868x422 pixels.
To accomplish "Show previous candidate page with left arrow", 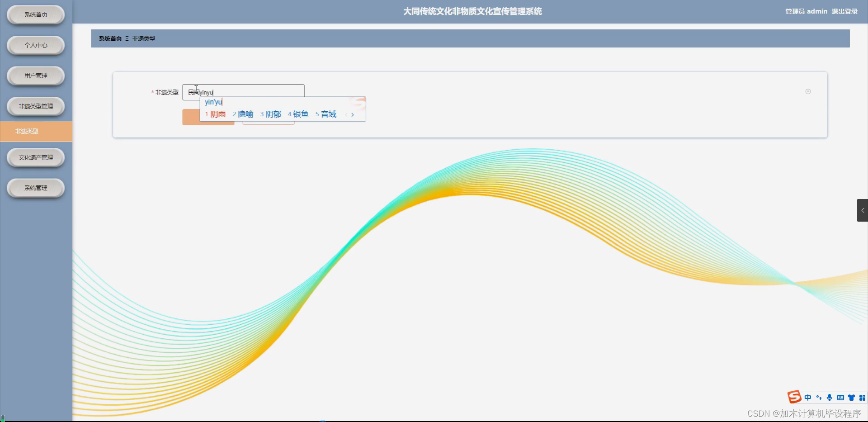I will click(x=345, y=115).
